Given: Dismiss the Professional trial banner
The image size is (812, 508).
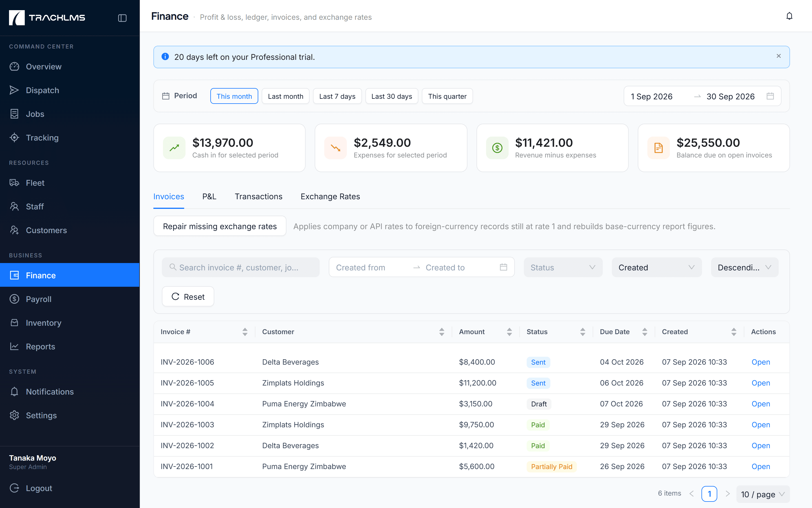Looking at the screenshot, I should point(778,56).
